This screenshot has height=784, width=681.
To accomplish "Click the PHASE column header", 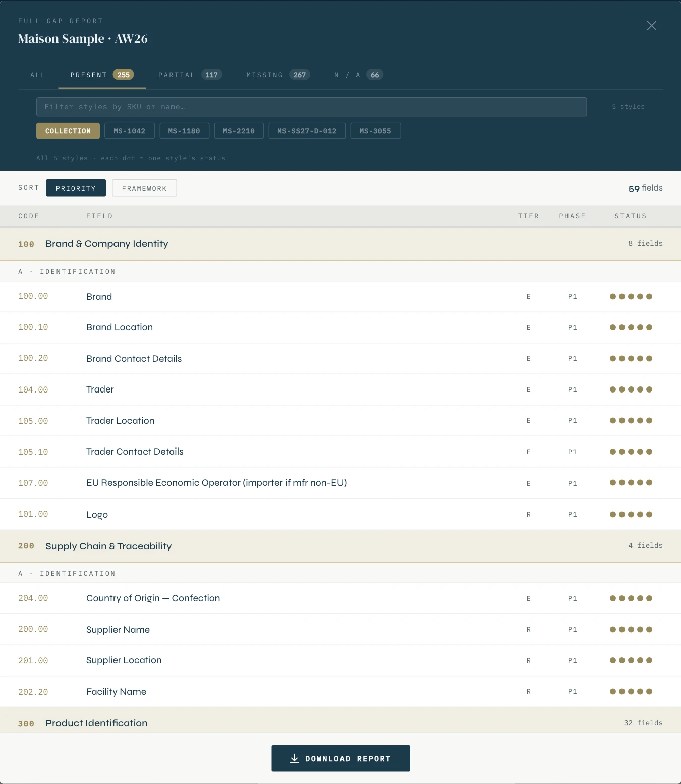I will tap(572, 216).
